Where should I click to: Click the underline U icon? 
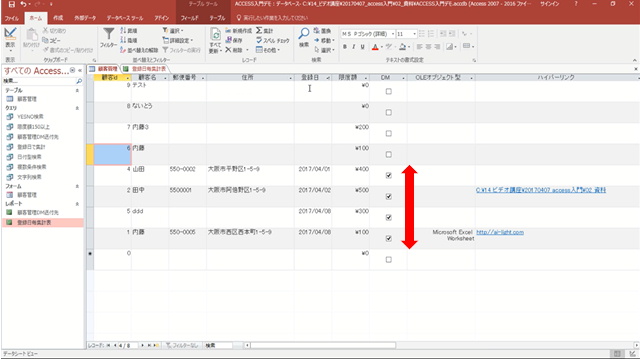click(362, 47)
